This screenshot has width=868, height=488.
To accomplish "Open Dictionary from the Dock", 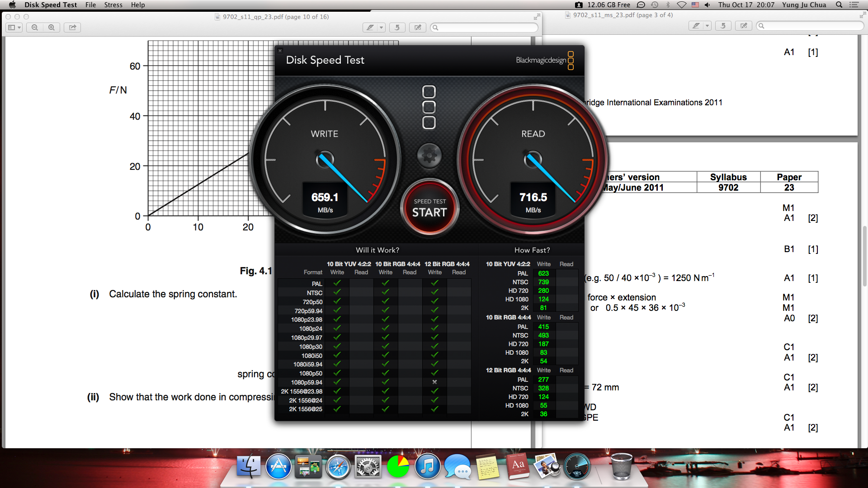I will click(517, 466).
